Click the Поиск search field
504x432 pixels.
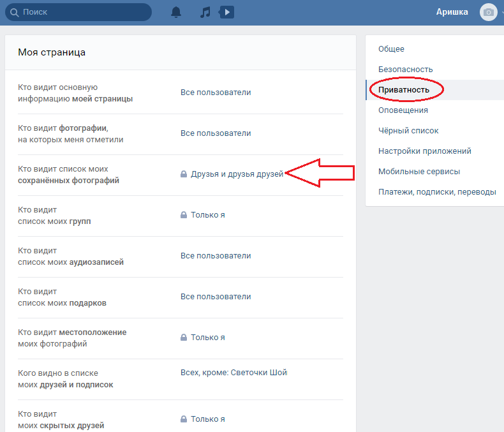78,12
